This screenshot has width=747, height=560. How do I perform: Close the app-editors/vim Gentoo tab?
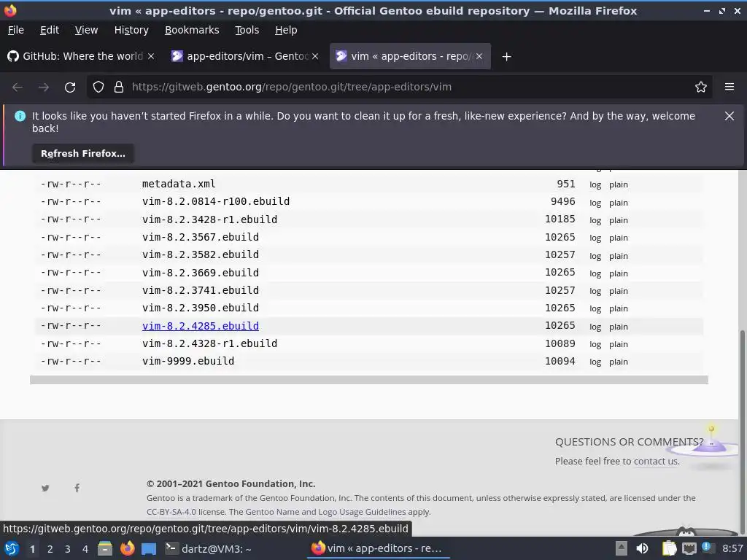315,56
